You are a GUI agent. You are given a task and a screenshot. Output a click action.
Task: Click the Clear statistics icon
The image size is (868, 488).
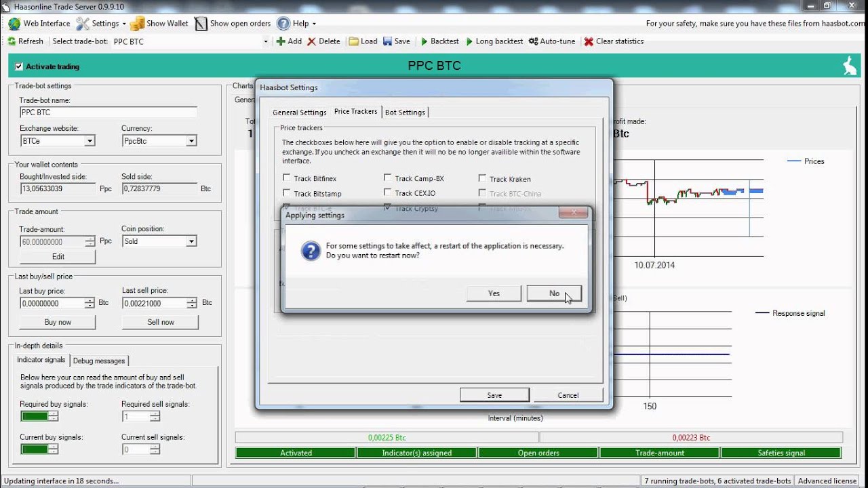click(589, 41)
